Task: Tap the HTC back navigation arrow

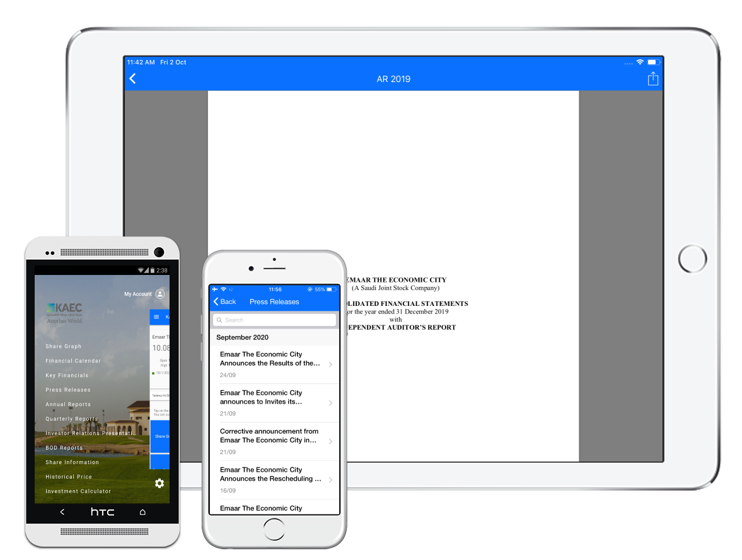Action: 62,511
